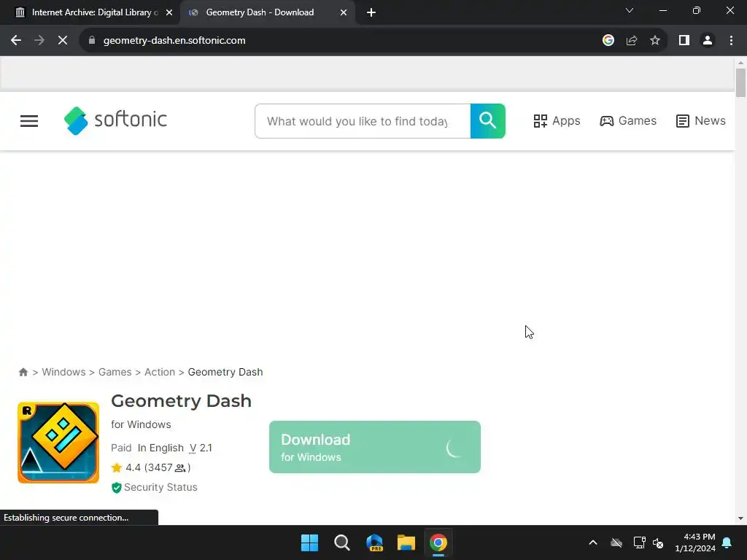Open Microsoft Edge from taskbar
Viewport: 747px width, 560px height.
tap(374, 542)
